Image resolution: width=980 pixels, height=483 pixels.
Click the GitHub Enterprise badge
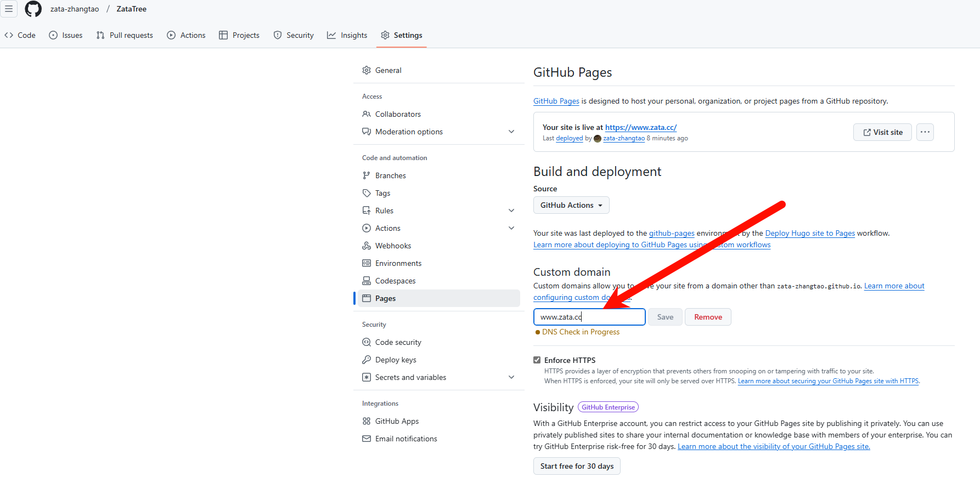coord(608,407)
